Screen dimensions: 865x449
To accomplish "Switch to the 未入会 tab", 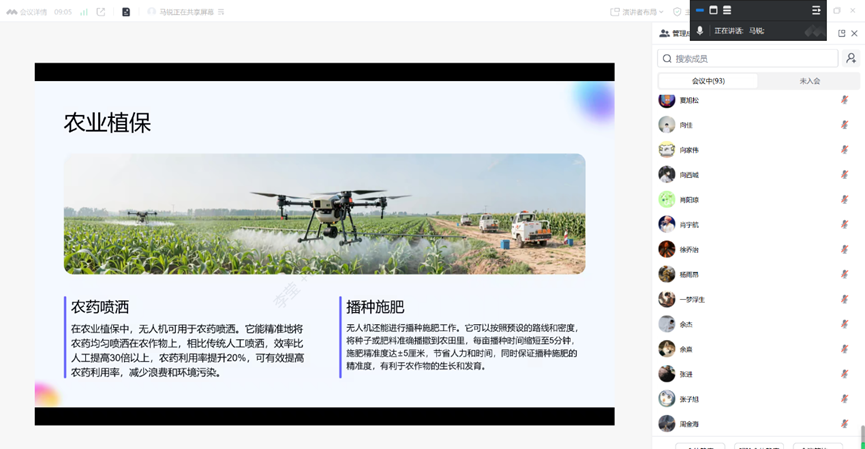I will click(809, 81).
